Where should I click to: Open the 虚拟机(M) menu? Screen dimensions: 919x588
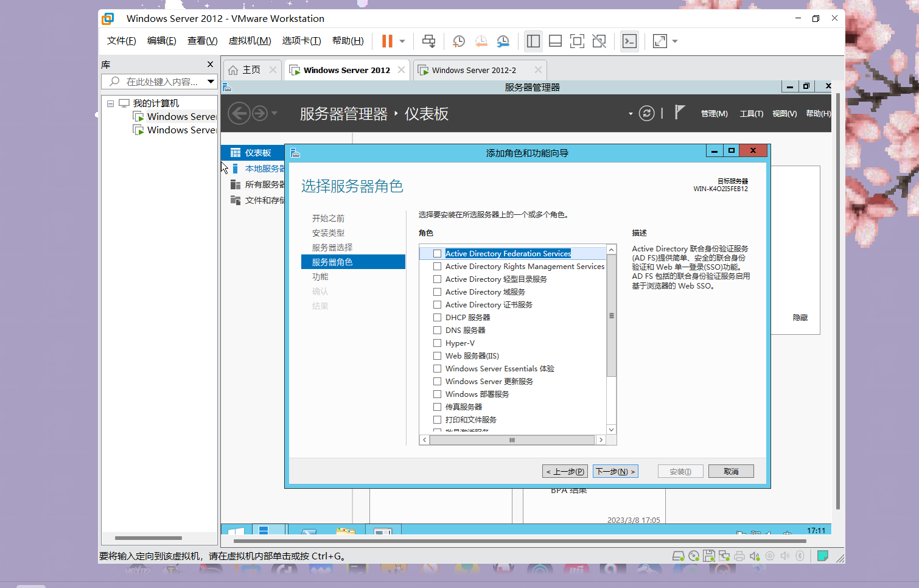pos(250,41)
